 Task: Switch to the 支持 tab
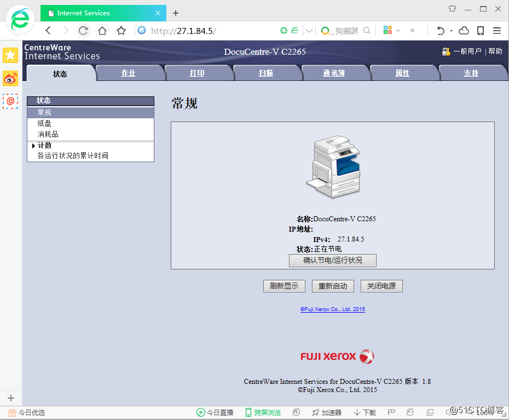tap(471, 73)
